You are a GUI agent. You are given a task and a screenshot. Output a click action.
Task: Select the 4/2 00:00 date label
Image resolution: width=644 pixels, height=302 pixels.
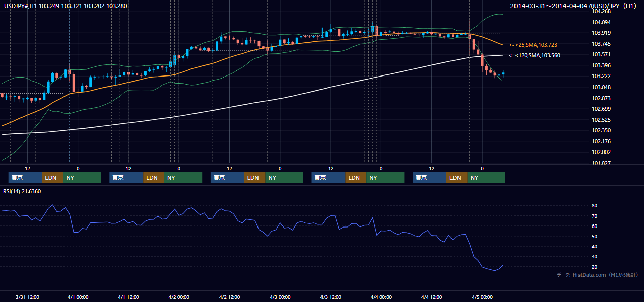click(x=179, y=297)
